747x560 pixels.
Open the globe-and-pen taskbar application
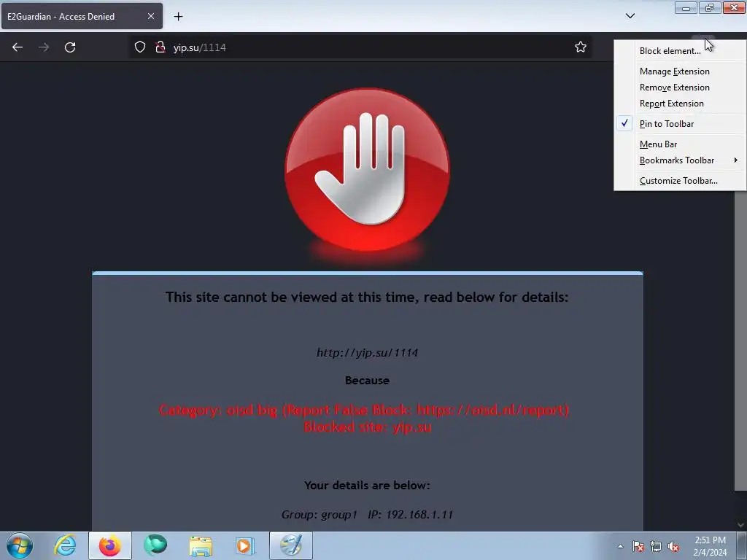pos(290,545)
